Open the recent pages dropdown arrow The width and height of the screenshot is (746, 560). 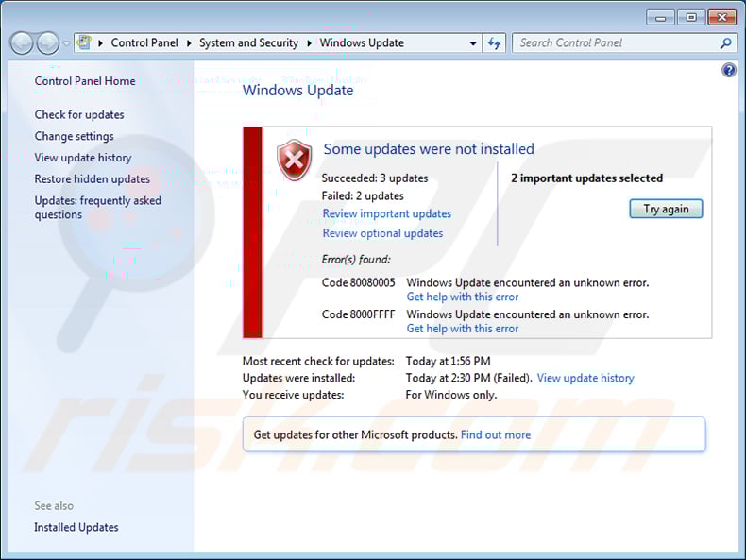(67, 43)
